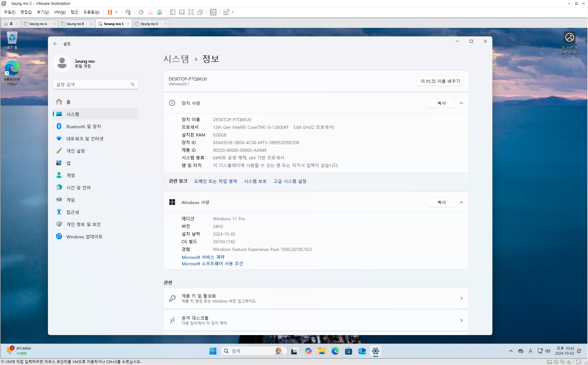The width and height of the screenshot is (588, 365).
Task: Collapse the Windows 사양 section chevron
Action: [461, 202]
